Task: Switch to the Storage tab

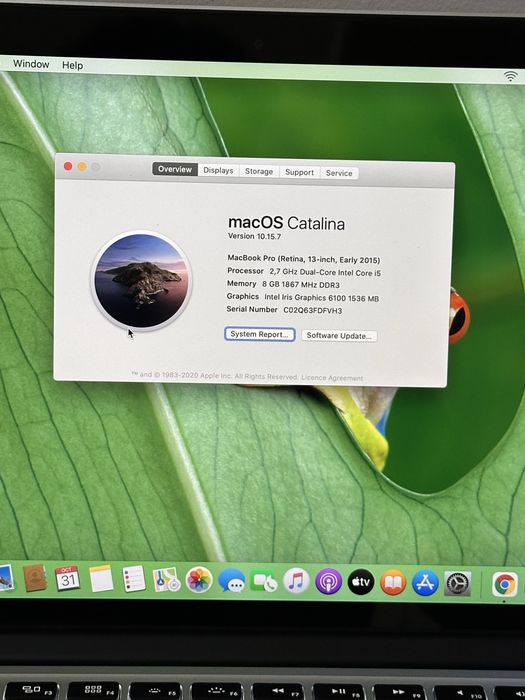Action: coord(259,171)
